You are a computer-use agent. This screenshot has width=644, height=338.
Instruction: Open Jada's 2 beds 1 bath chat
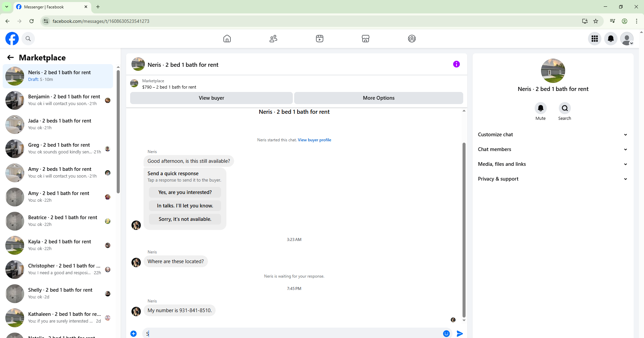tap(58, 125)
